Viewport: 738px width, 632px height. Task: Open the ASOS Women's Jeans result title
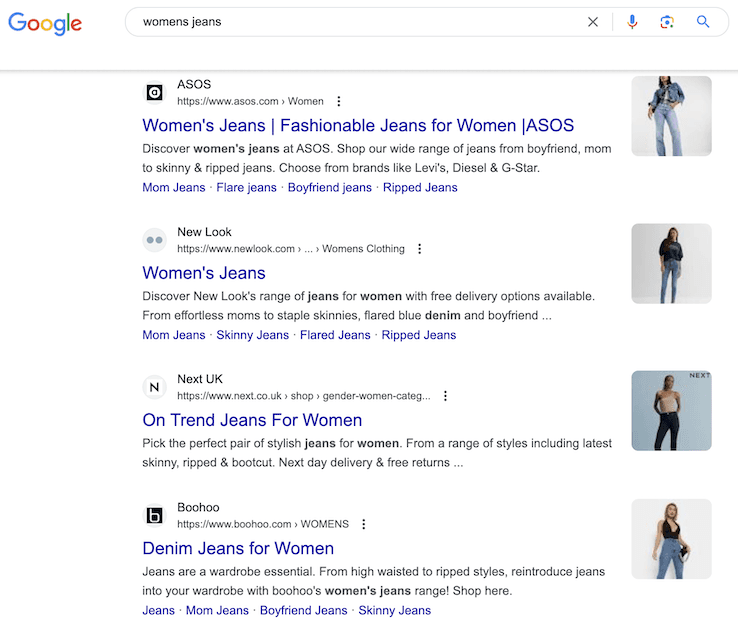[x=358, y=126]
